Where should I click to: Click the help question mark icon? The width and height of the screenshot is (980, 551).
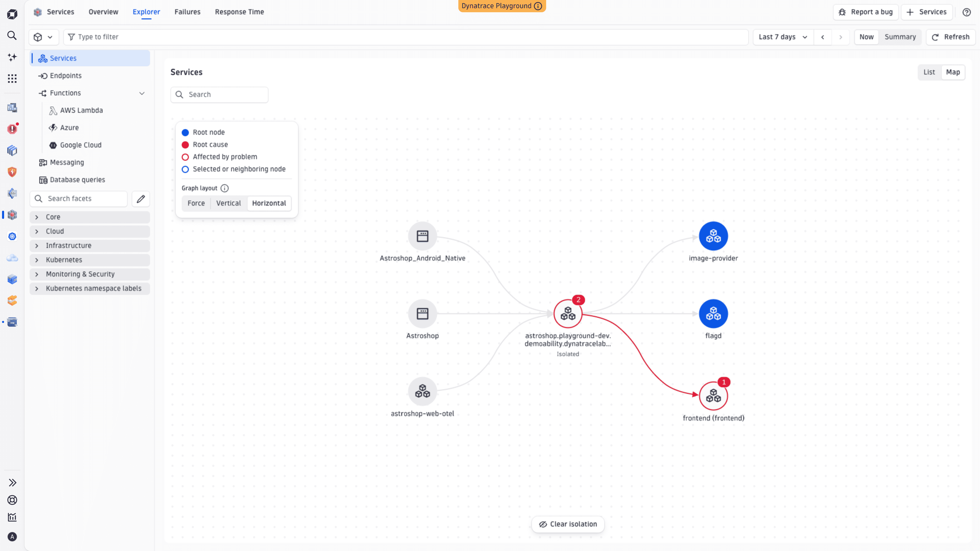[x=967, y=12]
